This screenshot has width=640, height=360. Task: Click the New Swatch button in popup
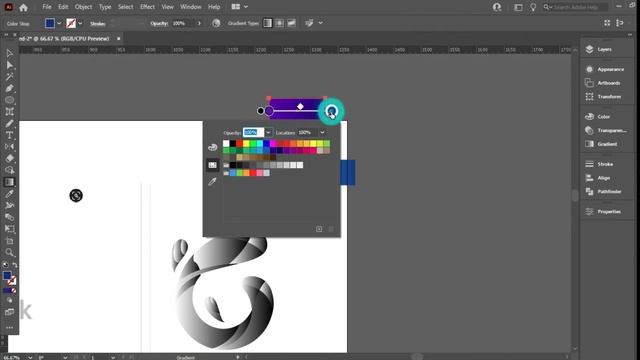pos(319,229)
